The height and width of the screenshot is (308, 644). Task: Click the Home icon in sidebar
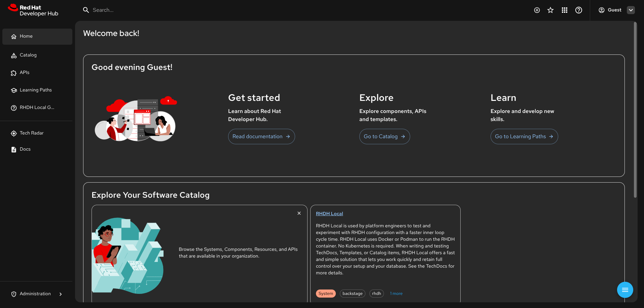coord(14,37)
